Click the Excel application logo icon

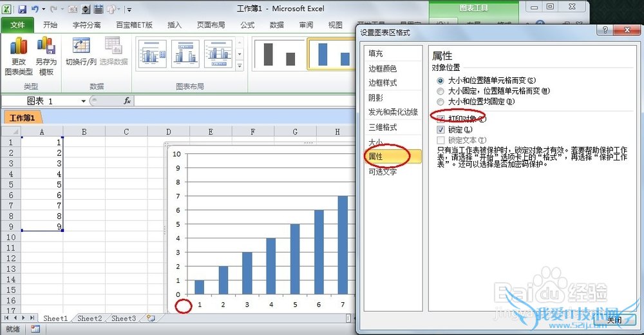(7, 9)
